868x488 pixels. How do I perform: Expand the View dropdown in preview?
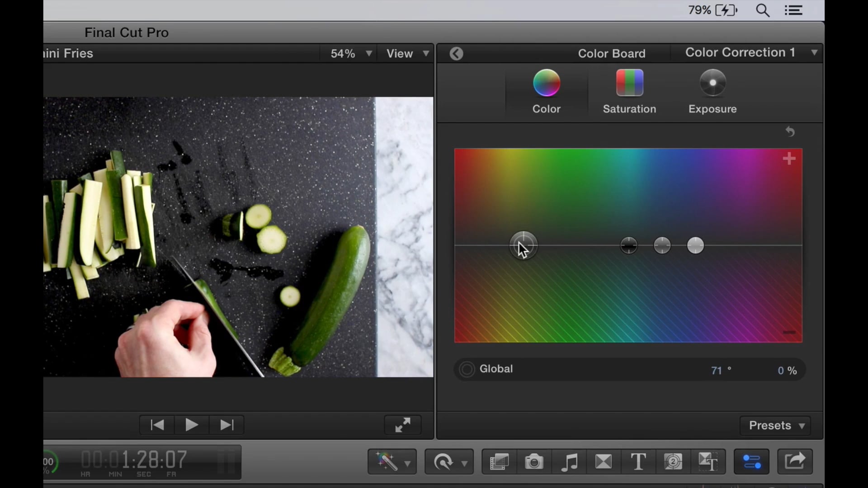406,53
